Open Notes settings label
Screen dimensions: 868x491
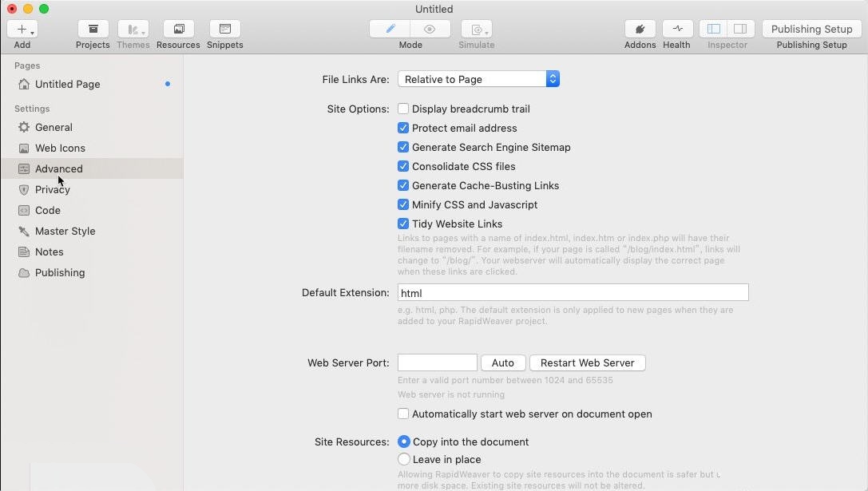coord(50,251)
